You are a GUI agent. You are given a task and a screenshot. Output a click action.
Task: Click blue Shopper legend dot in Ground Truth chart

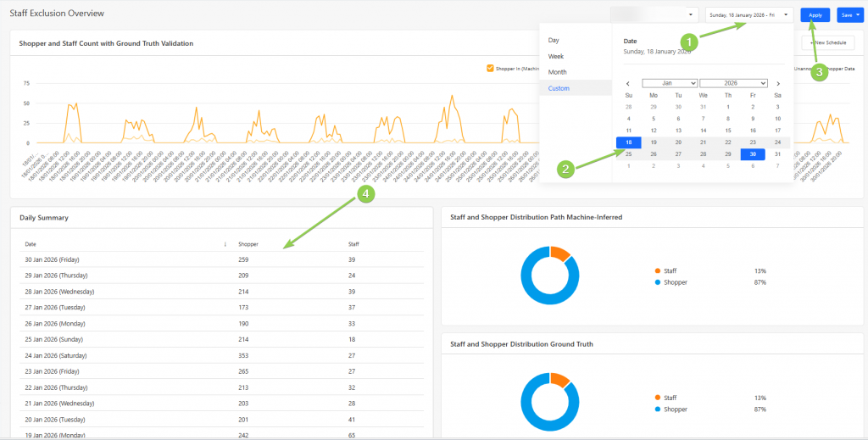click(659, 408)
